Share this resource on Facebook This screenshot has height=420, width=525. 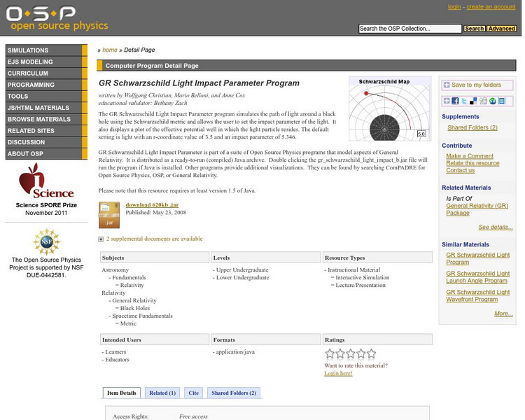[x=455, y=101]
